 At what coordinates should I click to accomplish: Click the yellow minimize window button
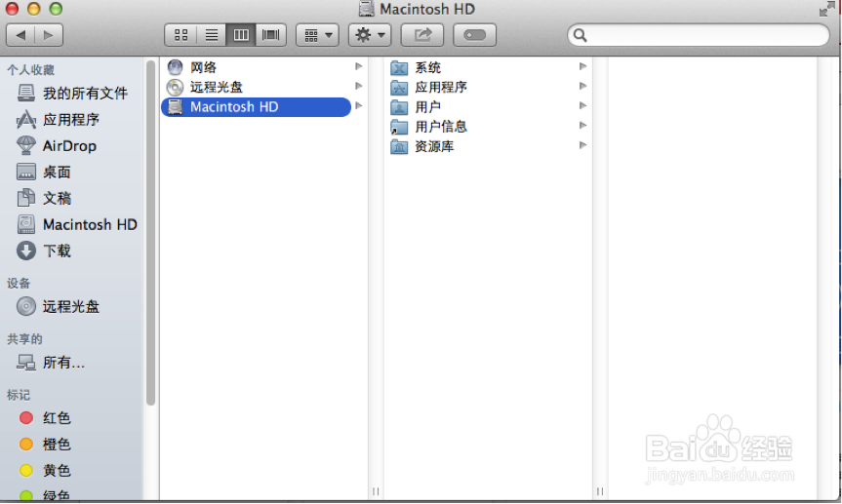pyautogui.click(x=34, y=9)
